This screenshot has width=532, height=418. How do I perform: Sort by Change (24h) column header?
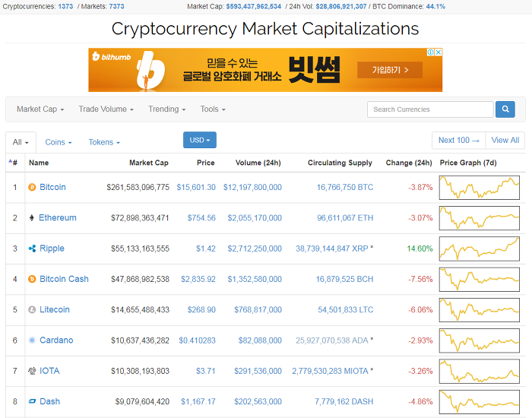click(x=409, y=163)
